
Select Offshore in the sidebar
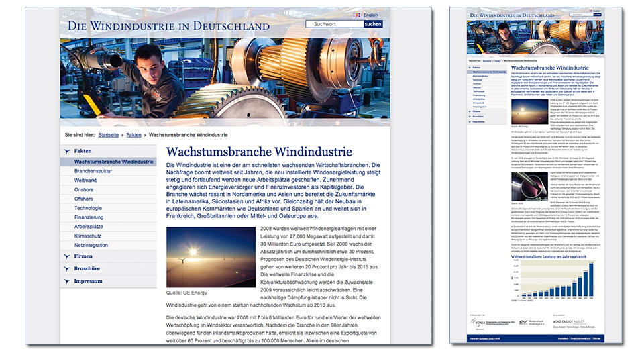pyautogui.click(x=83, y=199)
